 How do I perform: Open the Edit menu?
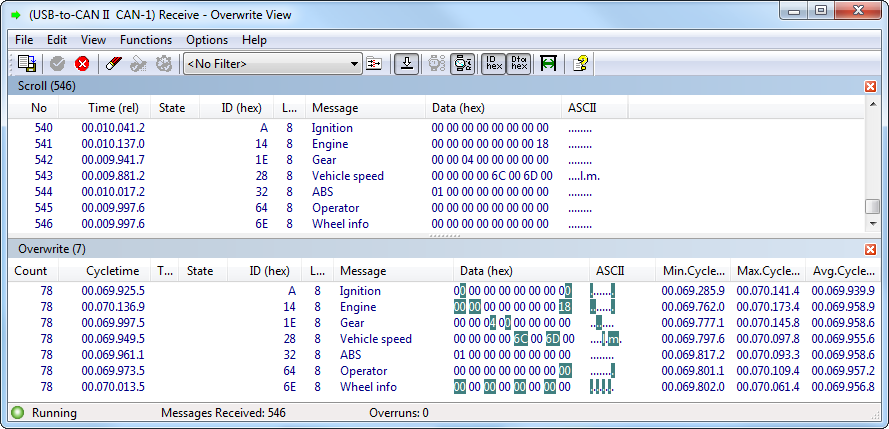57,40
